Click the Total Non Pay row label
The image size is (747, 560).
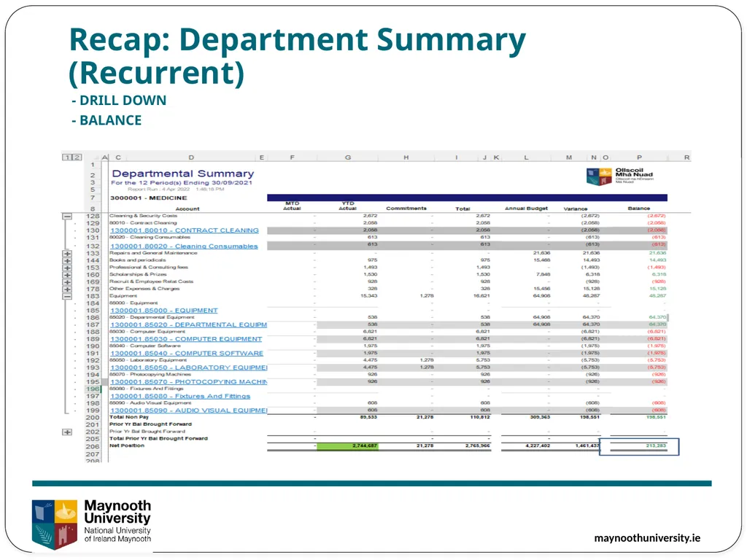pyautogui.click(x=129, y=417)
